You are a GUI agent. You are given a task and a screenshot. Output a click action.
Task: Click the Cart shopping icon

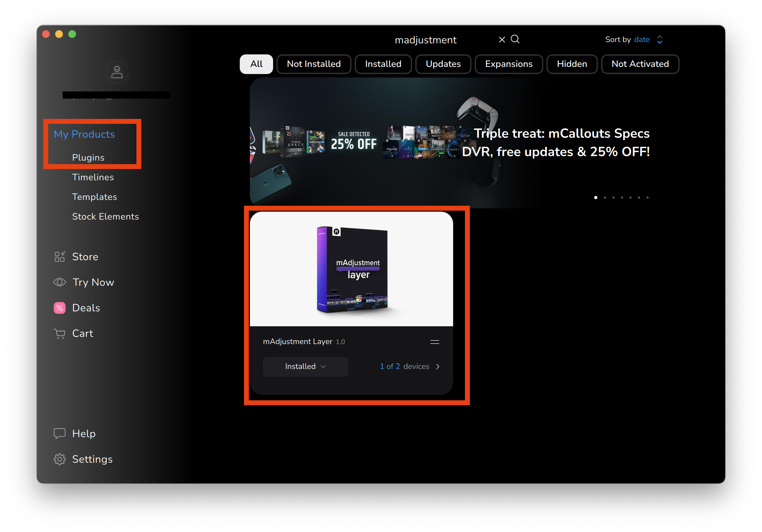(60, 333)
